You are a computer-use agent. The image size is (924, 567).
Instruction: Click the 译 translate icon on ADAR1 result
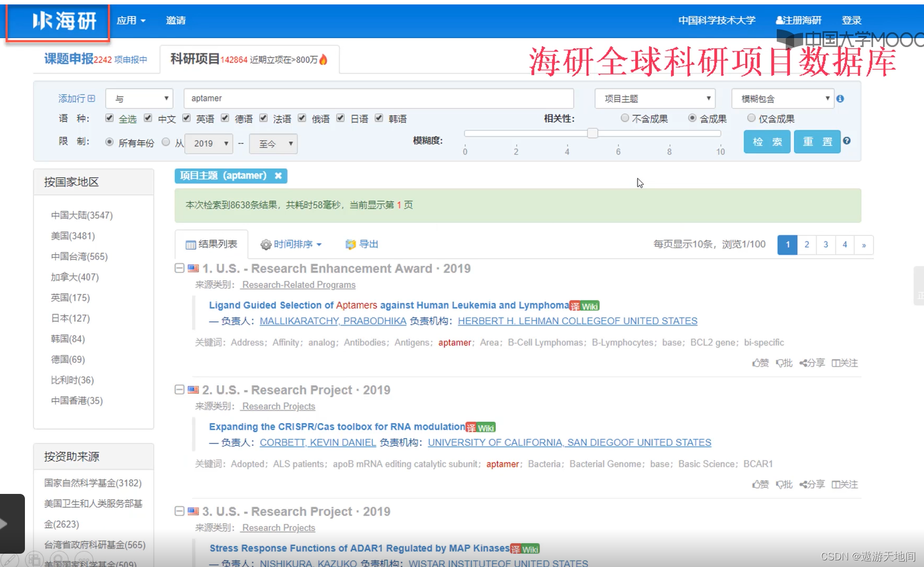tap(515, 549)
